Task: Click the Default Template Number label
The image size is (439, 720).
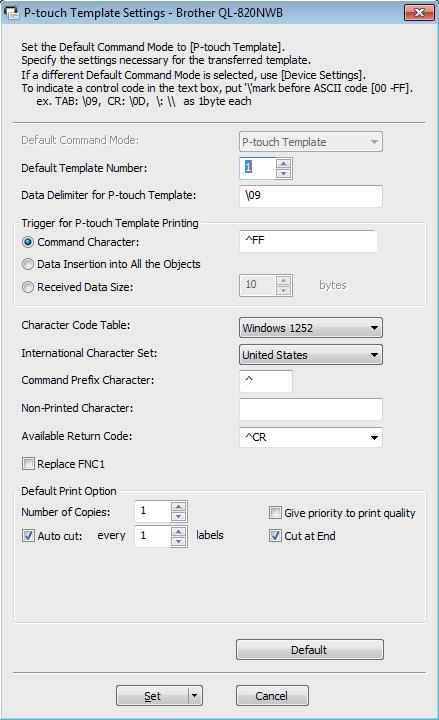Action: pyautogui.click(x=84, y=168)
